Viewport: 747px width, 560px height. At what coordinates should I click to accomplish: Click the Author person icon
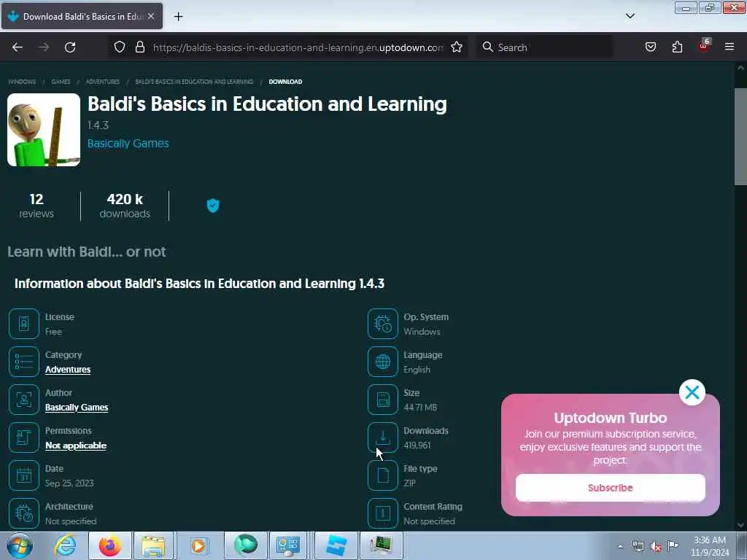tap(24, 400)
